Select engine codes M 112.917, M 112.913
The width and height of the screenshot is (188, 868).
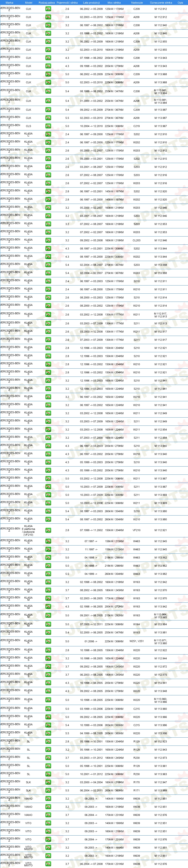[x=161, y=315]
